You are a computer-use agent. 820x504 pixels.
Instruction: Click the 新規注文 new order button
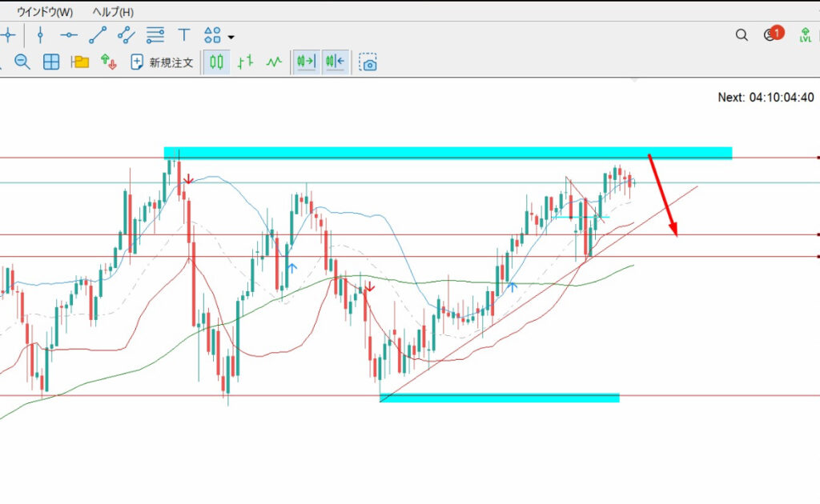click(163, 62)
